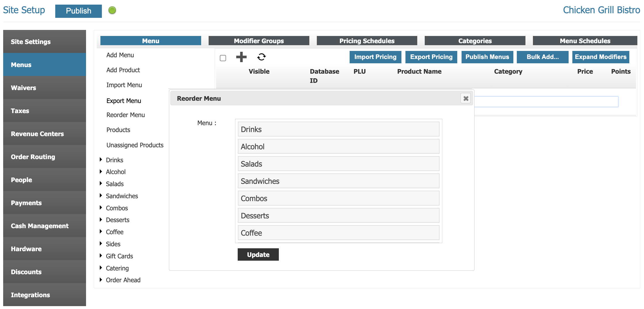Open Discounts in the sidebar
Image resolution: width=644 pixels, height=309 pixels.
click(x=45, y=272)
